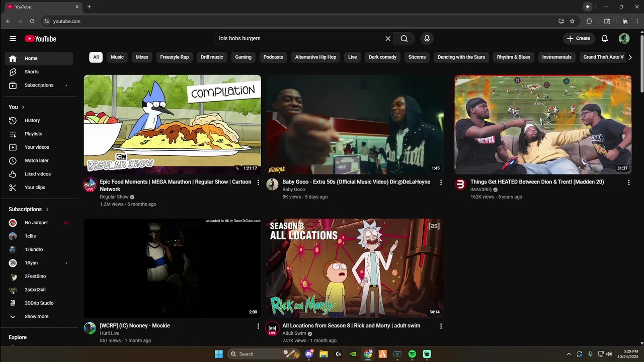Screen dimensions: 644x362
Task: Open Epic Food Moments video title
Action: 176,186
